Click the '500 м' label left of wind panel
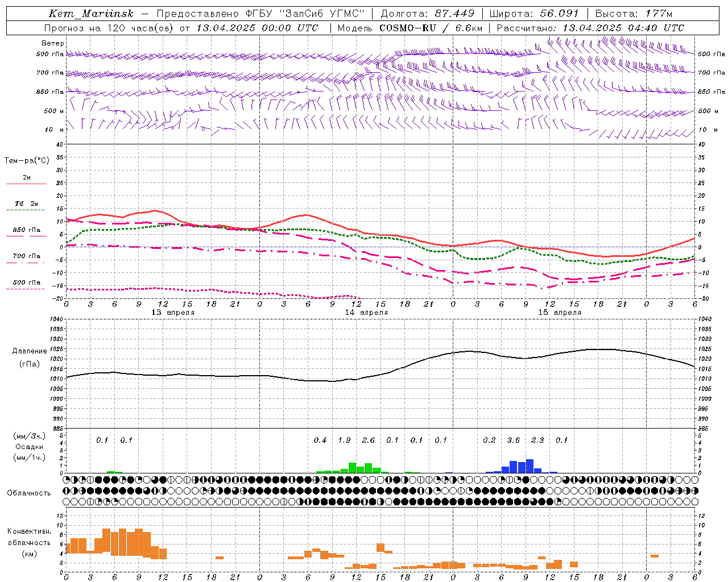The width and height of the screenshot is (728, 582). 54,111
